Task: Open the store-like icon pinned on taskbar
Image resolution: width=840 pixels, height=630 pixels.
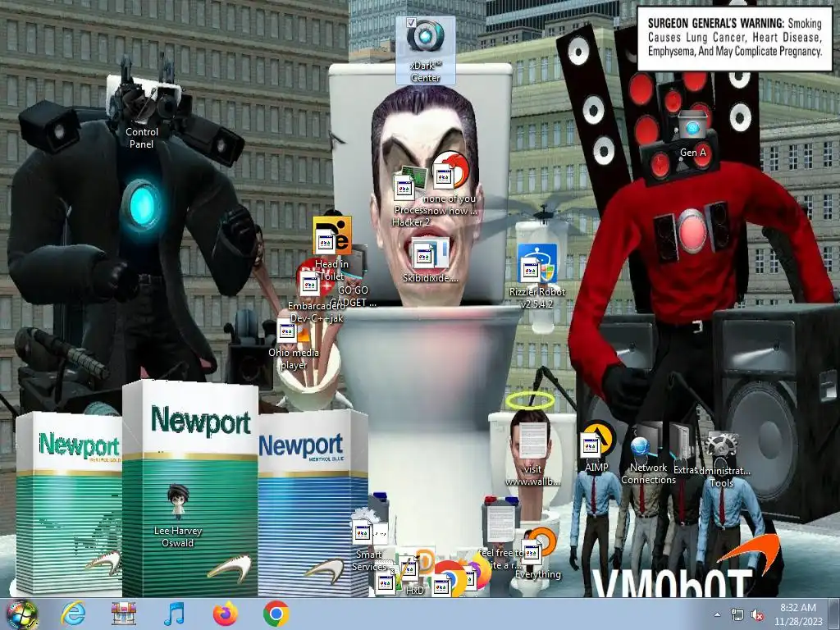Action: 124,614
